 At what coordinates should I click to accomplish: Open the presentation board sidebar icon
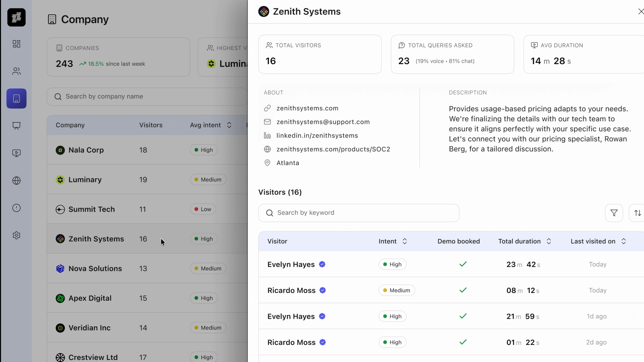coord(16,126)
